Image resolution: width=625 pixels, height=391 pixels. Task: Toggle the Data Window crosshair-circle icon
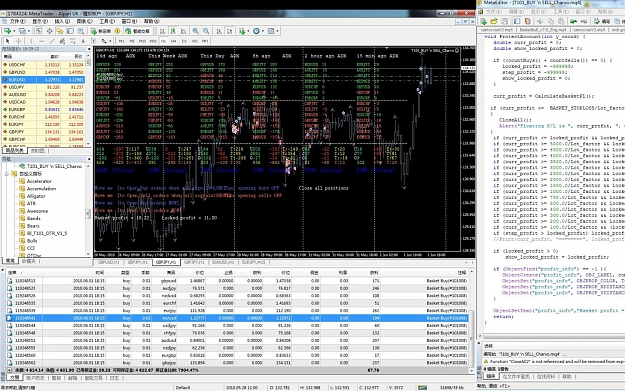49,31
